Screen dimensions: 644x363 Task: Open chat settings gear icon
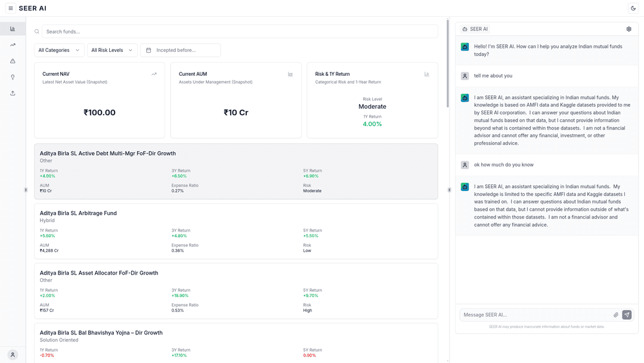(x=628, y=29)
